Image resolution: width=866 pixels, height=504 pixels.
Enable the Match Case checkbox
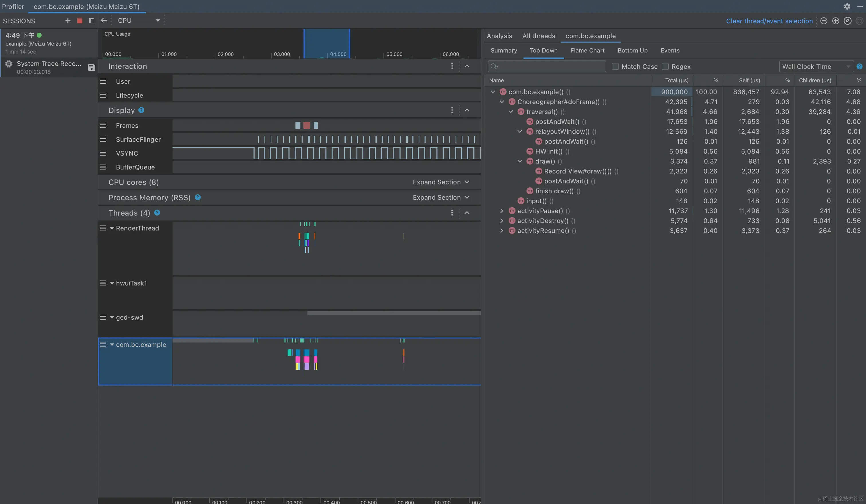(615, 67)
